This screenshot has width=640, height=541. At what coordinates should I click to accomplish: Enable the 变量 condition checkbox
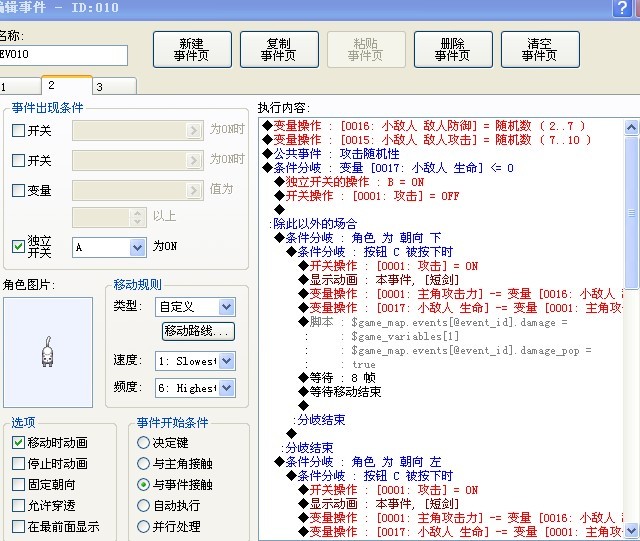[x=18, y=190]
